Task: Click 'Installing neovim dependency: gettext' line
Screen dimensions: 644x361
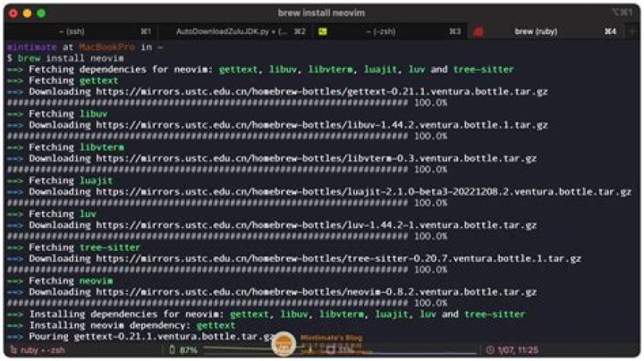Action: [121, 325]
